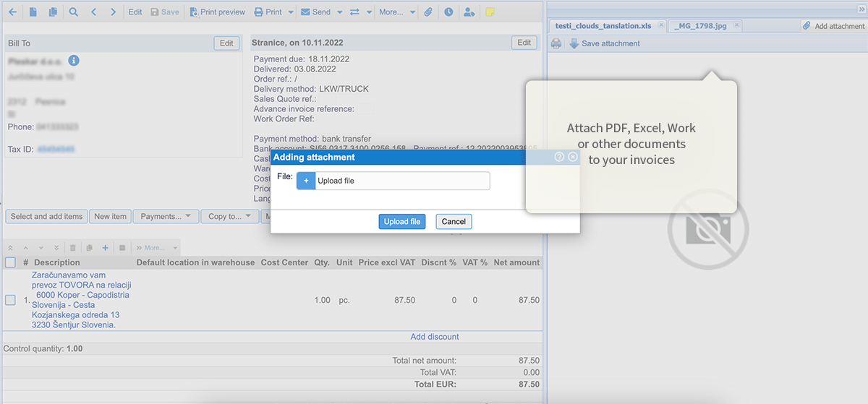Open history via clock icon
868x404 pixels.
pyautogui.click(x=448, y=12)
